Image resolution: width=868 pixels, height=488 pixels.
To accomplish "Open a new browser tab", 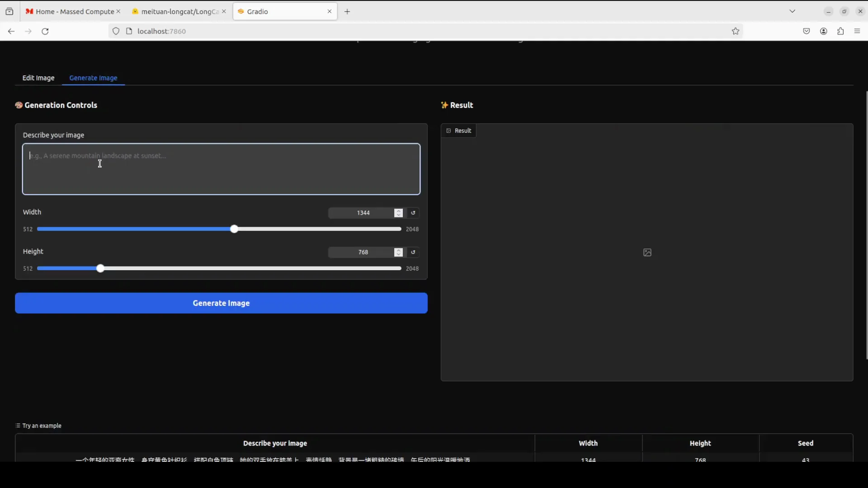I will pyautogui.click(x=347, y=12).
